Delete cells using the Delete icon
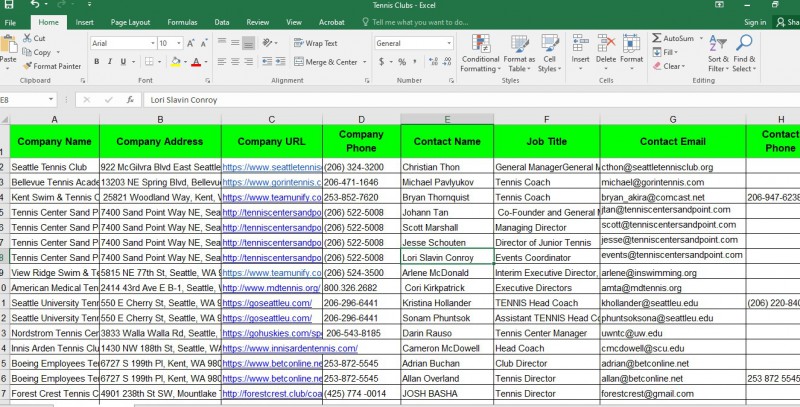This screenshot has height=407, width=800. tap(606, 54)
